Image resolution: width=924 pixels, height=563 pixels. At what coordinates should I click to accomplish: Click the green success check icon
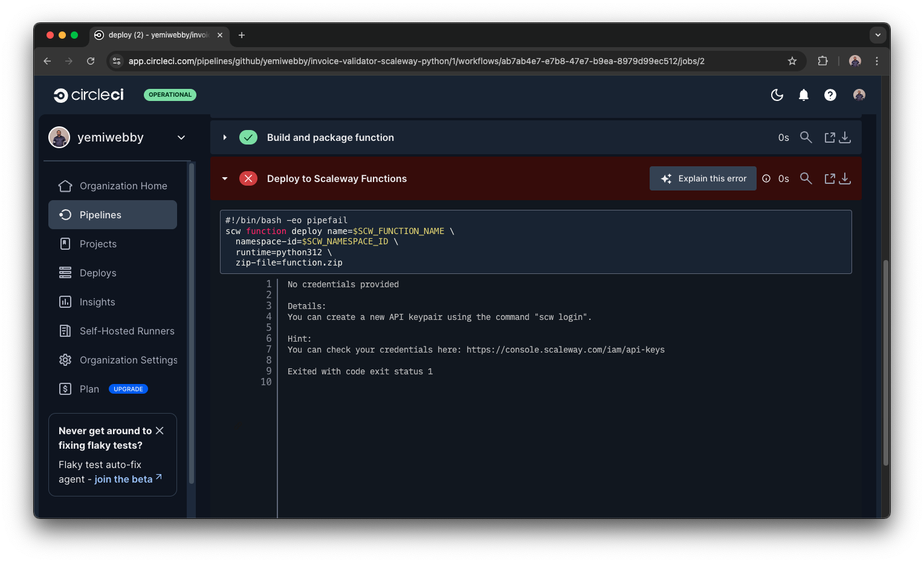(248, 137)
